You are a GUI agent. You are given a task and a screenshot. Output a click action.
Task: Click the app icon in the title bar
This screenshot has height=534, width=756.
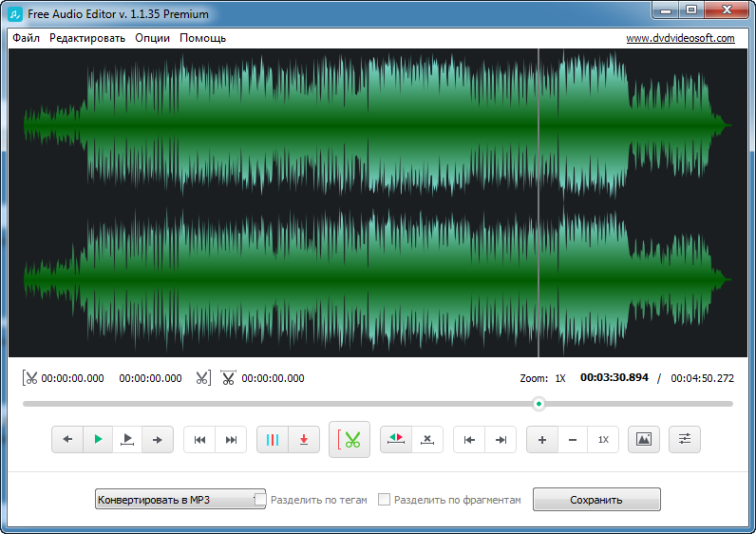15,14
